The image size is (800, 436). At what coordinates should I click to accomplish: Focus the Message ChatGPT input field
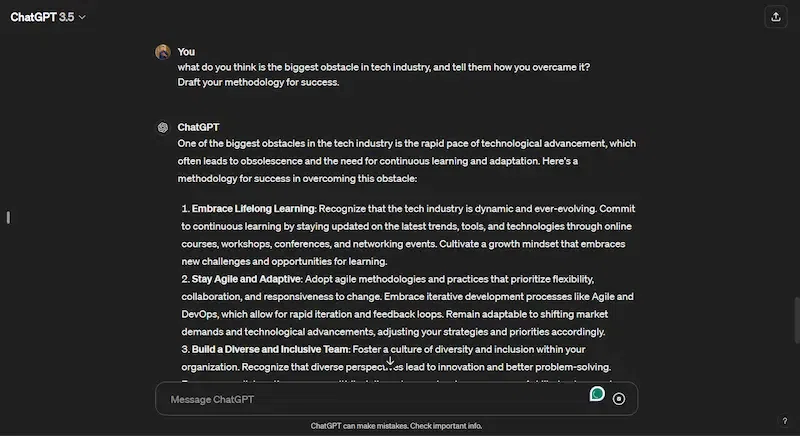370,399
